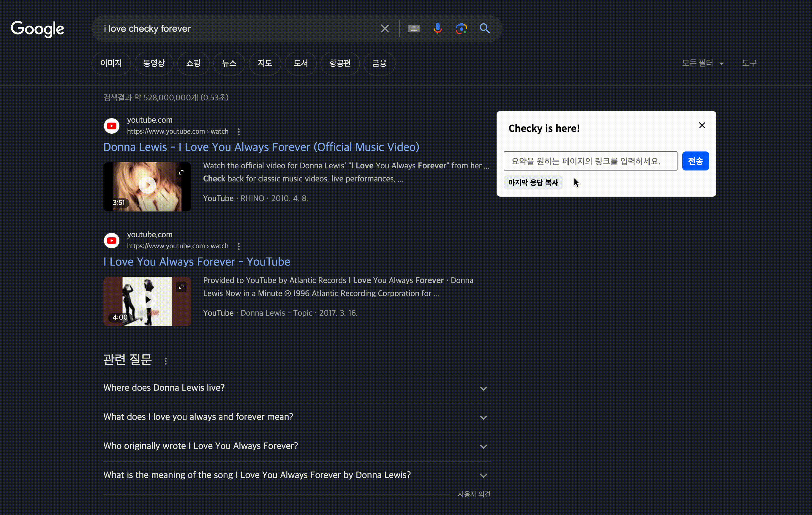Switch to the 쇼핑 tab
Screen dimensions: 812x515
pos(193,63)
